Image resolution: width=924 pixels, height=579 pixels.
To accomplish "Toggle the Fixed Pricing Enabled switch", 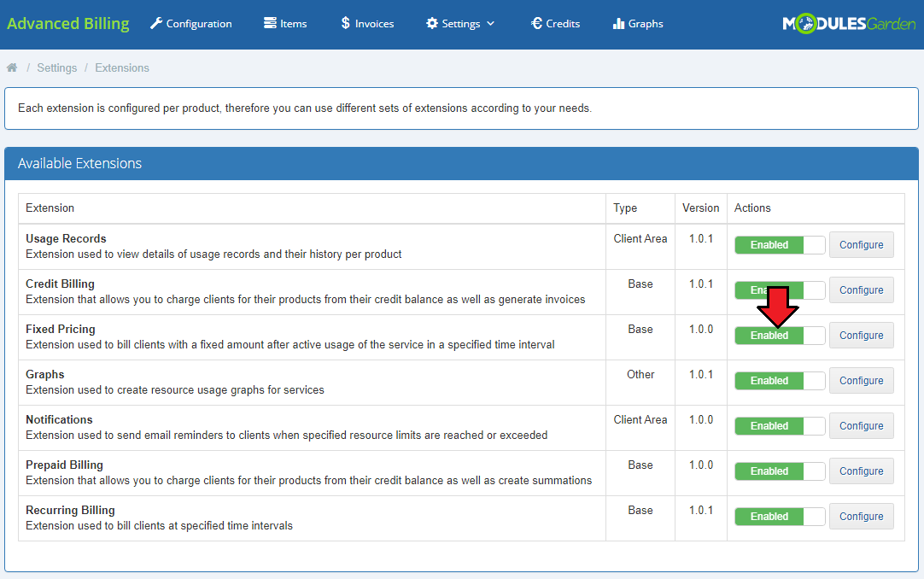I will (x=780, y=336).
